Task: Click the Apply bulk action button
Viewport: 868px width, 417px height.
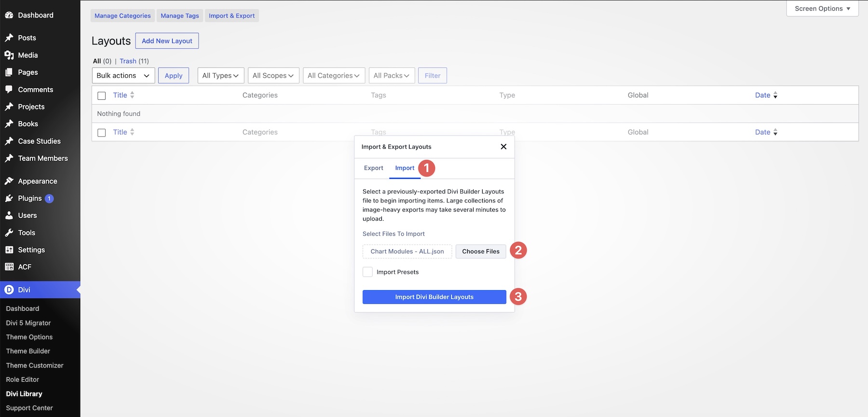Action: (174, 76)
